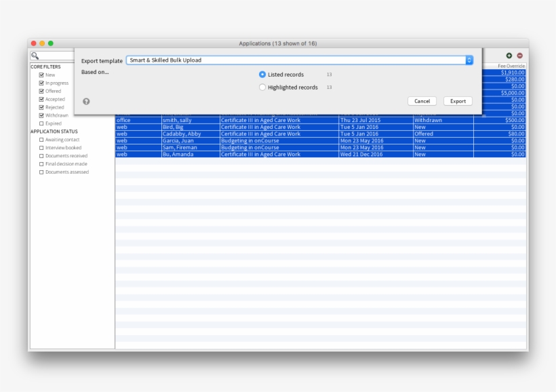Viewport: 556px width, 392px height.
Task: Check the Interview booked status filter
Action: click(41, 147)
